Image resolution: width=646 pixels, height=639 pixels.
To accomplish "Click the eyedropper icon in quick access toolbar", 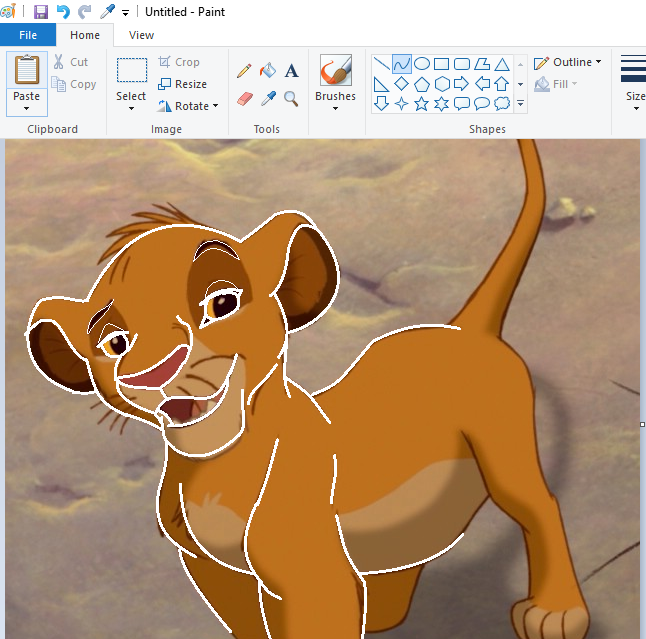I will (107, 12).
